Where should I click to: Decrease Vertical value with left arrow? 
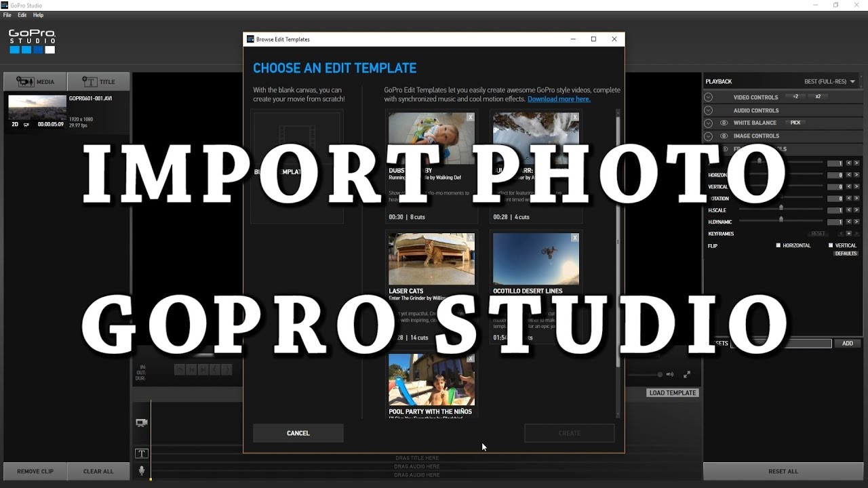[x=848, y=186]
